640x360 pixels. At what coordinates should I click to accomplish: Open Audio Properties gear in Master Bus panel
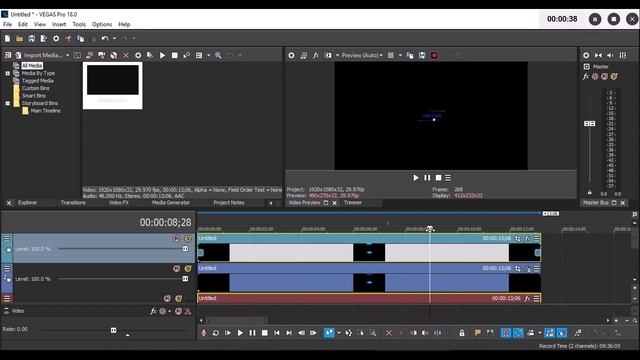[x=586, y=55]
